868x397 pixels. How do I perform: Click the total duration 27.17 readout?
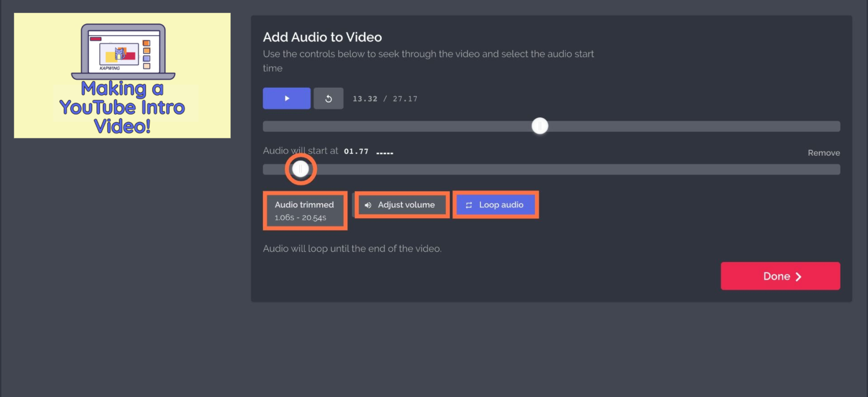click(x=405, y=99)
